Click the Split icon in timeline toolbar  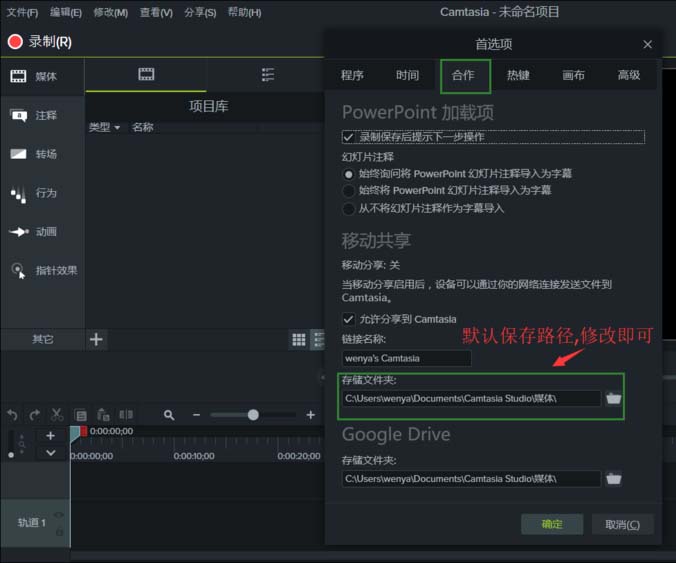tap(126, 415)
